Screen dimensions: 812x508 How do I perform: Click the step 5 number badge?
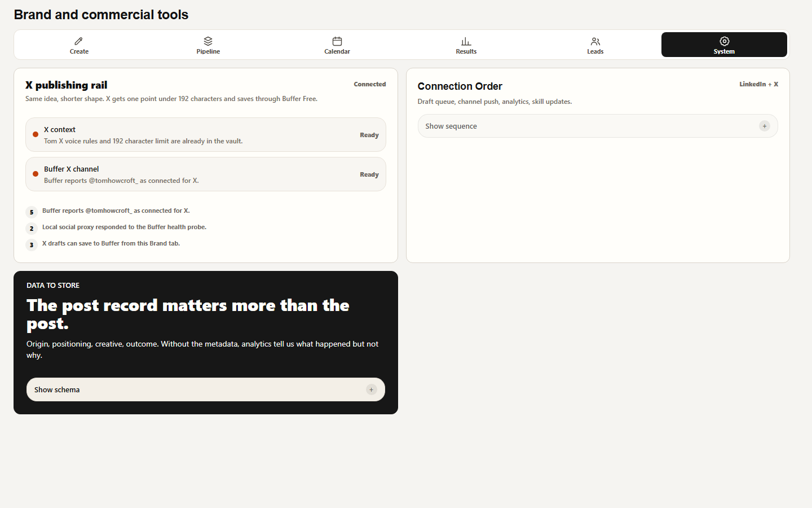point(32,212)
